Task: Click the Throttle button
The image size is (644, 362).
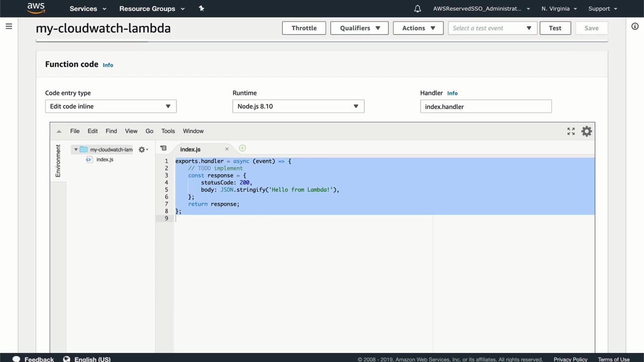Action: (x=304, y=28)
